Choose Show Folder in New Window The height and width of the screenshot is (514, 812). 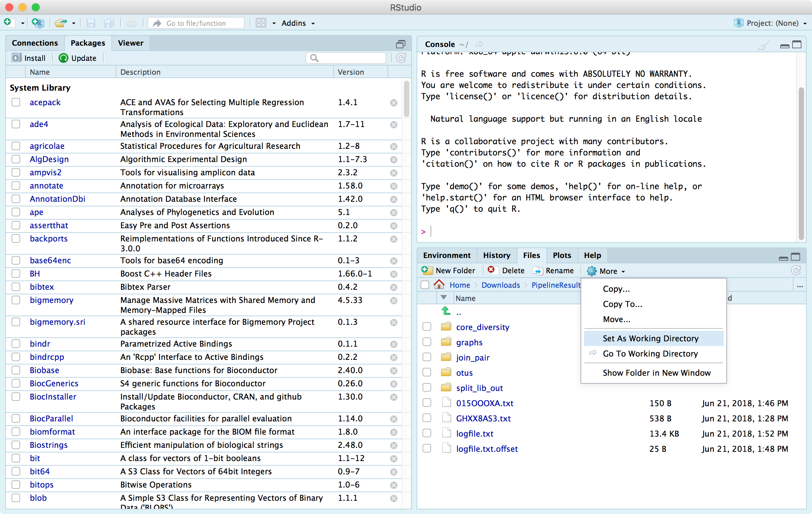pos(654,373)
